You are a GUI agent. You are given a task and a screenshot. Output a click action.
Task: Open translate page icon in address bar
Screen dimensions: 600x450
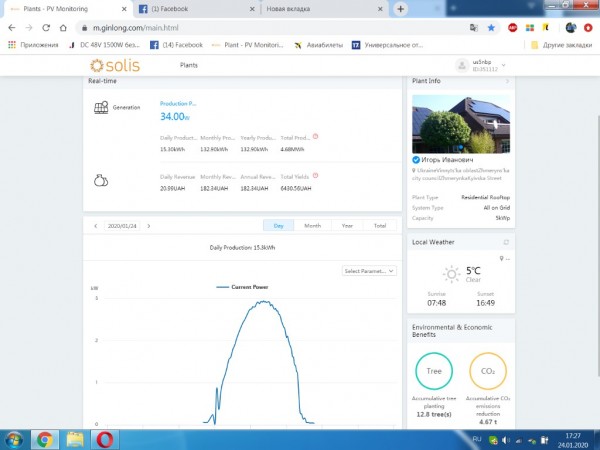point(474,28)
